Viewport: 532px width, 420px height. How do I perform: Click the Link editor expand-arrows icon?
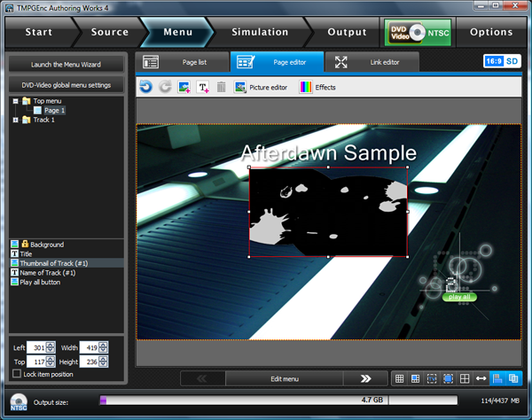pyautogui.click(x=340, y=62)
